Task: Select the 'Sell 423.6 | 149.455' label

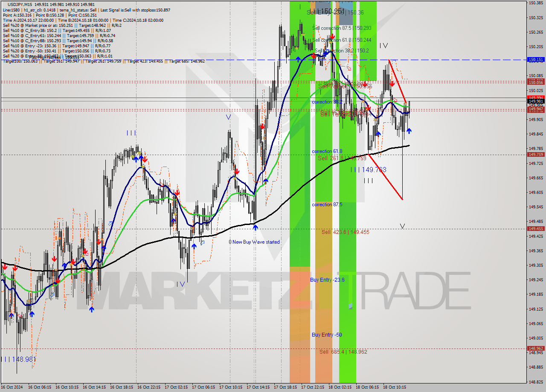Action: click(x=346, y=232)
